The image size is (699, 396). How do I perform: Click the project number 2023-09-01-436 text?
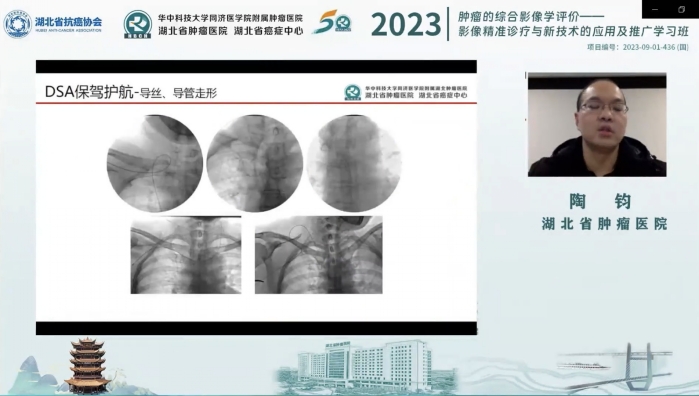pyautogui.click(x=649, y=47)
